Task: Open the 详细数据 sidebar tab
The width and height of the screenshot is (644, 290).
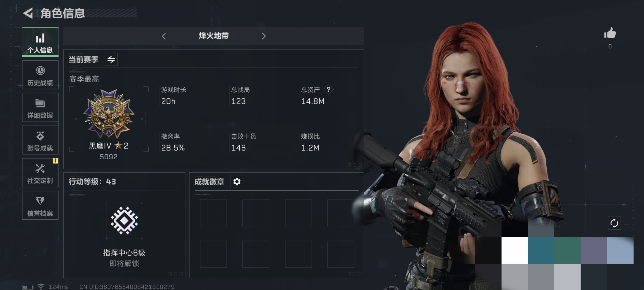Action: (40, 107)
